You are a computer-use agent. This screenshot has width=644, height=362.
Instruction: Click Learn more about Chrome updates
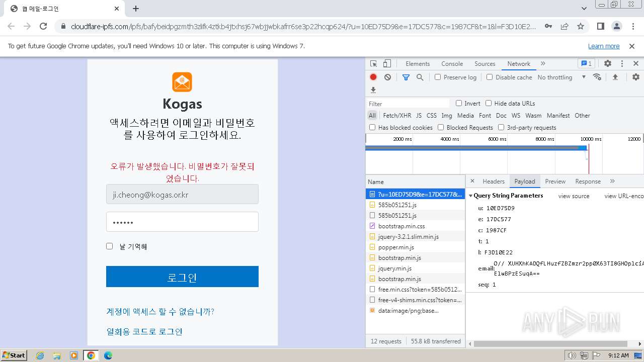pyautogui.click(x=604, y=46)
